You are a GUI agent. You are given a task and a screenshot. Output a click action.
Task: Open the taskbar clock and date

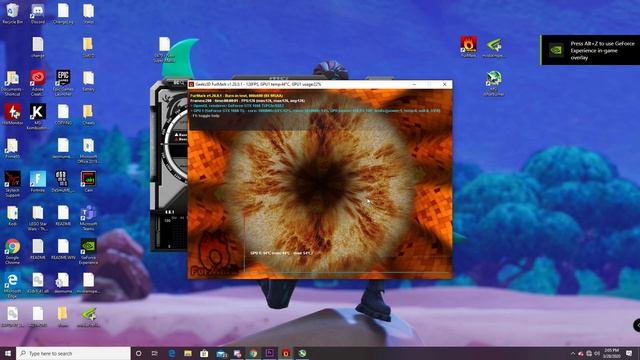tap(611, 353)
